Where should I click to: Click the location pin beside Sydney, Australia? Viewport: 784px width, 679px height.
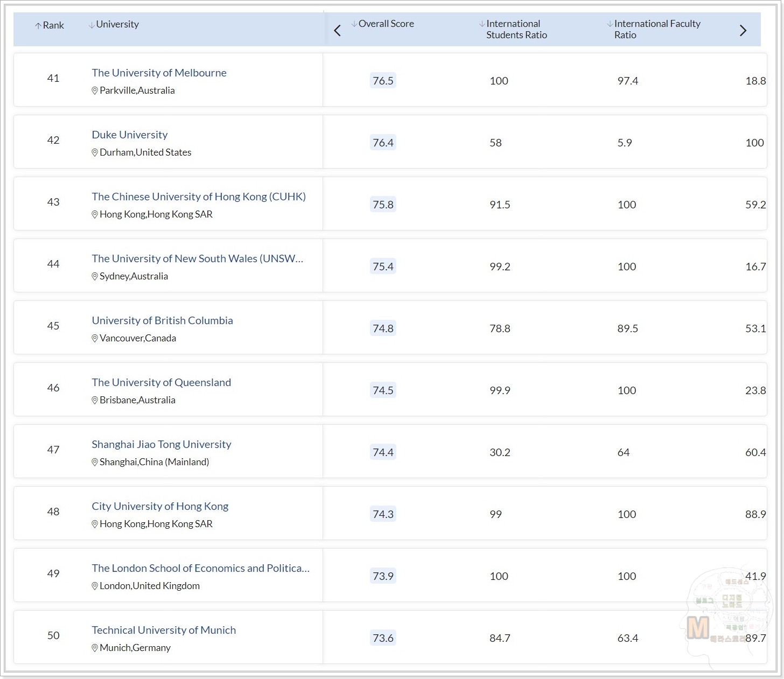(x=95, y=276)
